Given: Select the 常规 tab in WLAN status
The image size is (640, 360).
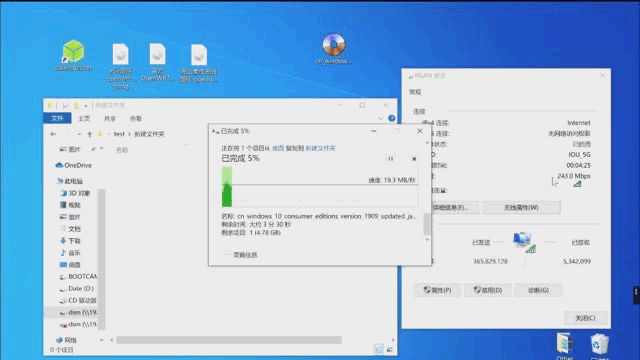Looking at the screenshot, I should tap(415, 92).
